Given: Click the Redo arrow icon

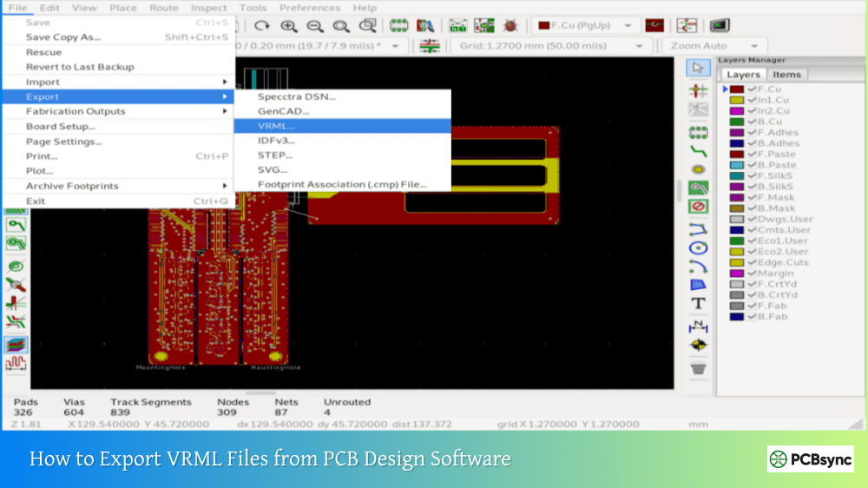Looking at the screenshot, I should (262, 25).
